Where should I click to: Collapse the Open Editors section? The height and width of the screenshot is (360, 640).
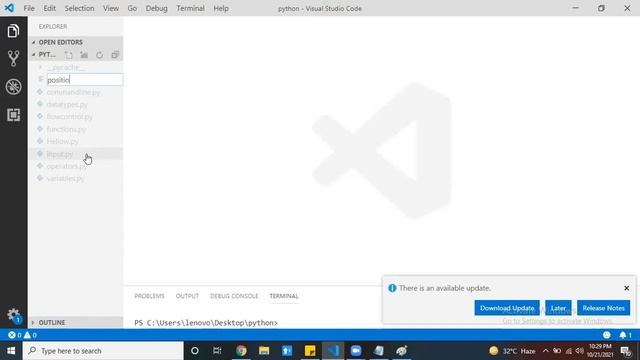[x=76, y=42]
